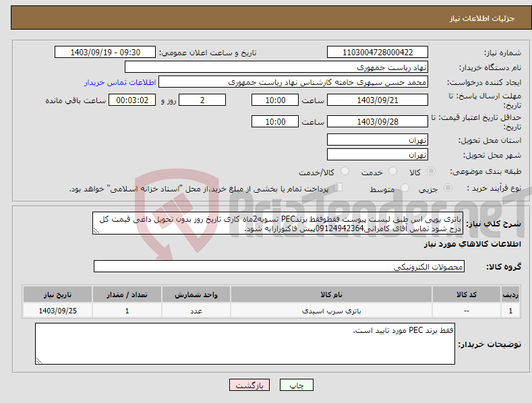Viewport: 532px width, 403px height.
Task: Click the resize grip of توضیحات خریدار box
Action: (39, 361)
